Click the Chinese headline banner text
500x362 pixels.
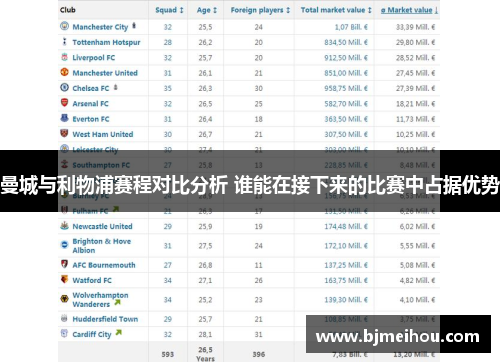coord(250,185)
